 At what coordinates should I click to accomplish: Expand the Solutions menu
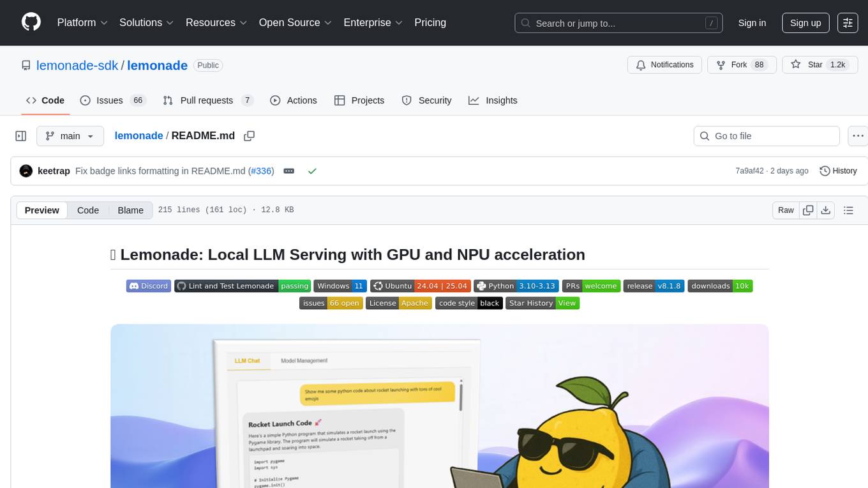click(x=147, y=22)
